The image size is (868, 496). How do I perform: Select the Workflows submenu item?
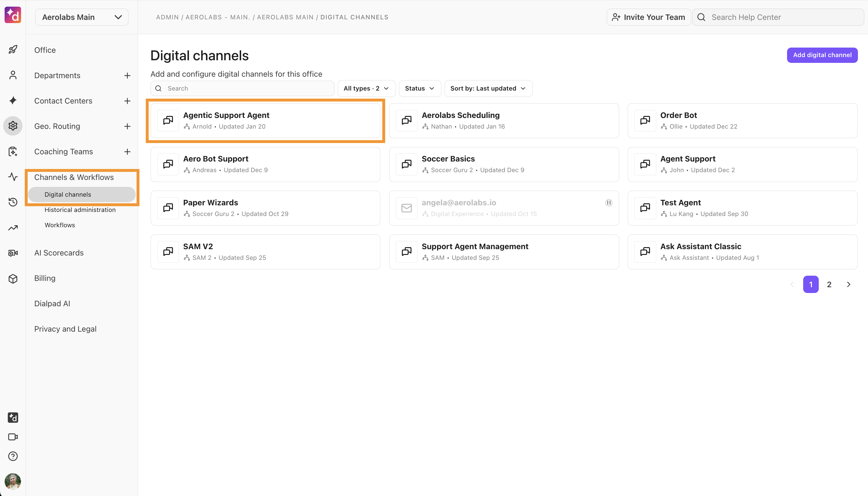tap(60, 225)
